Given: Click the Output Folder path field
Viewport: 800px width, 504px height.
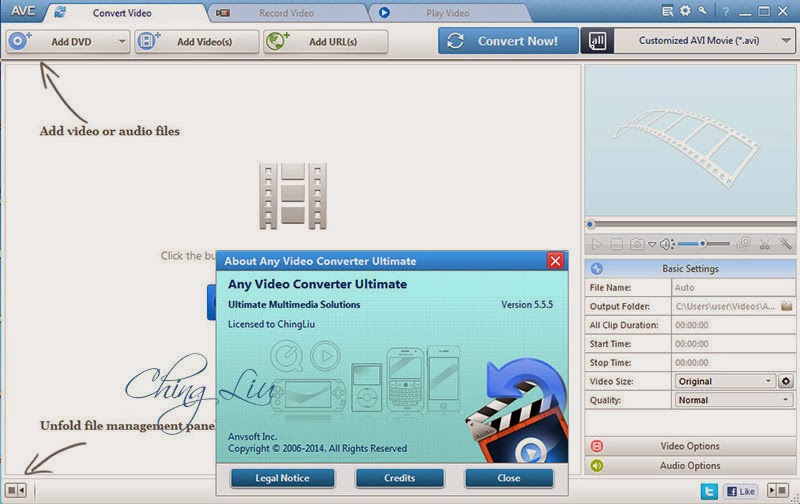Looking at the screenshot, I should tap(726, 306).
